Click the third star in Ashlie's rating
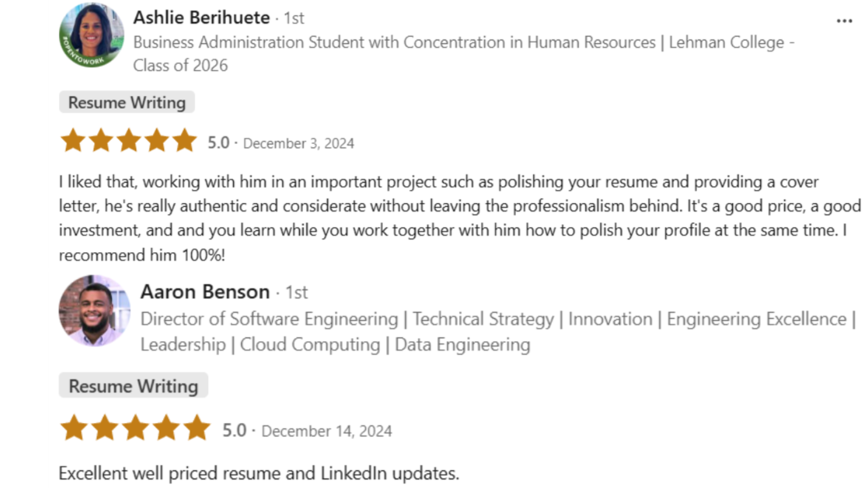The height and width of the screenshot is (488, 868). (129, 140)
